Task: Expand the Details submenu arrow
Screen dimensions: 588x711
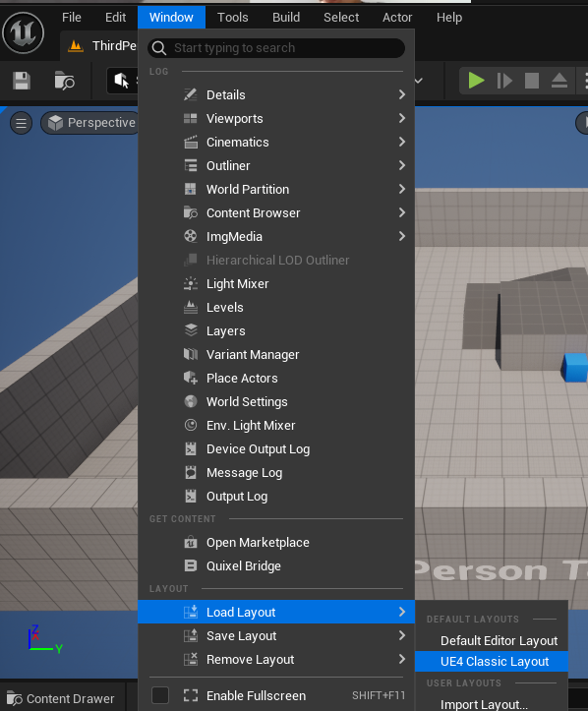Action: [402, 94]
